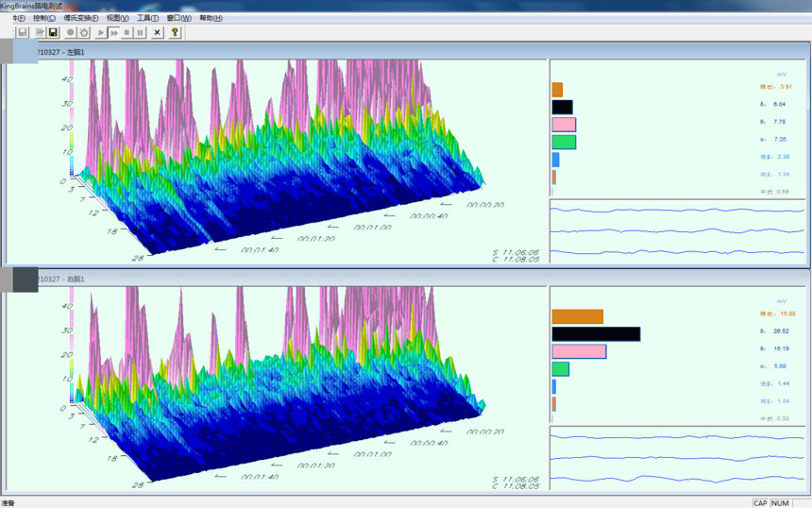Click the theta value '16.19' text

[x=782, y=348]
